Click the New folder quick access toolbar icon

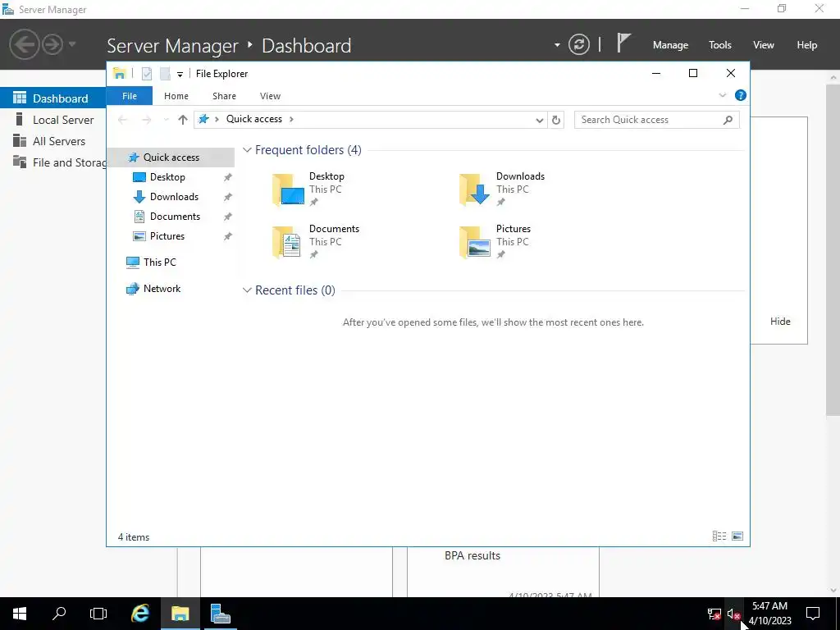(165, 74)
